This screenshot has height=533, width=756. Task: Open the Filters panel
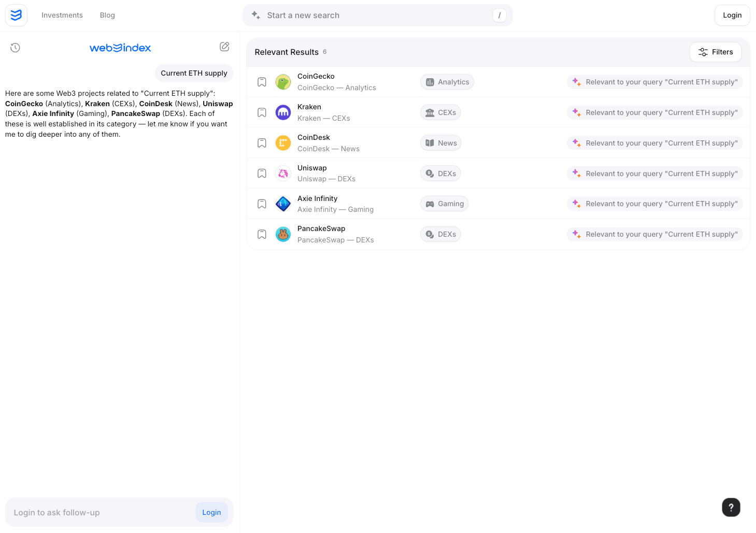point(715,52)
